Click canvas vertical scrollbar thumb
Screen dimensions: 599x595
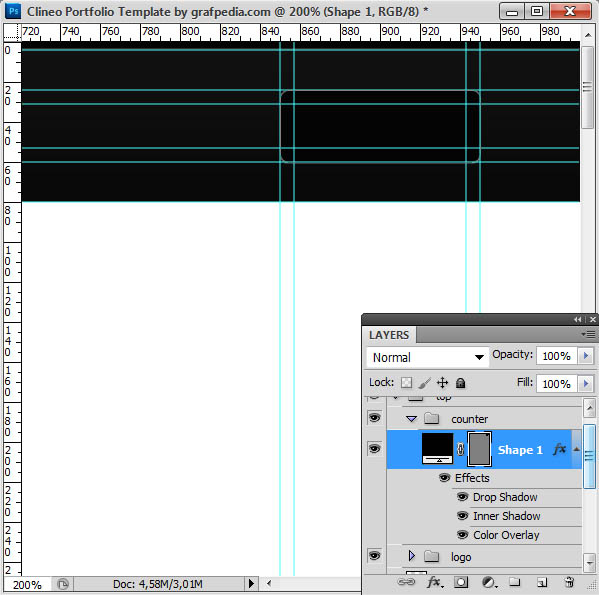coord(588,87)
